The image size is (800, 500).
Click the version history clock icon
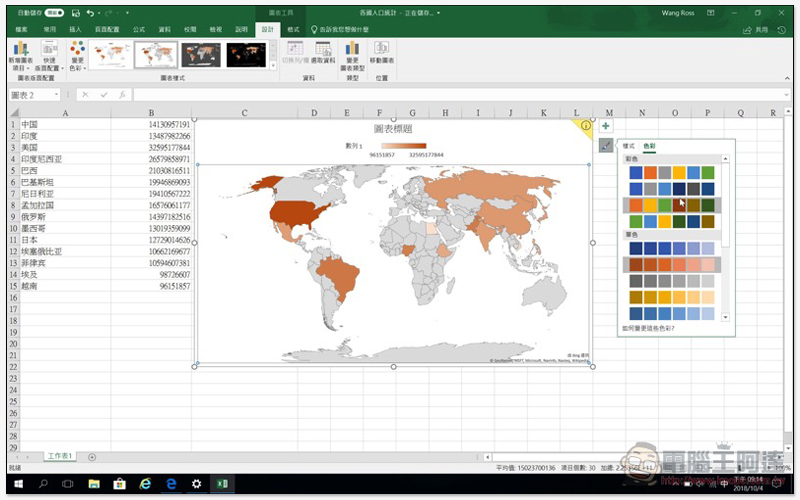[782, 30]
